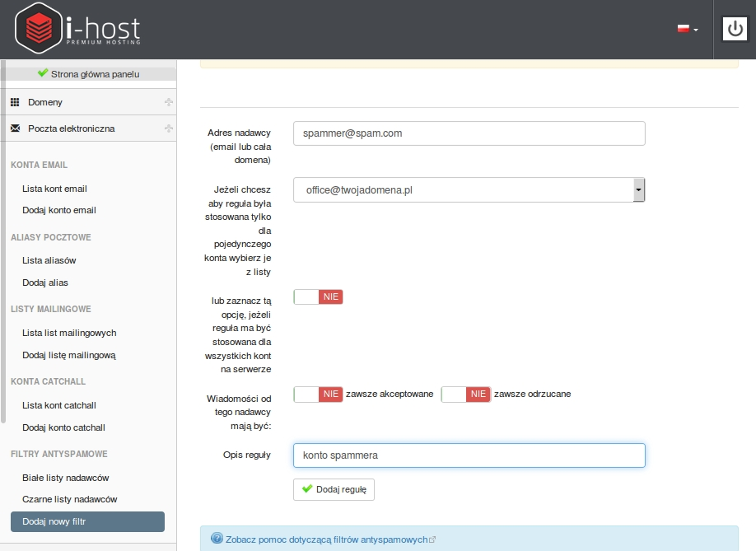Toggle zawsze akceptowane switch
The height and width of the screenshot is (551, 756).
318,395
